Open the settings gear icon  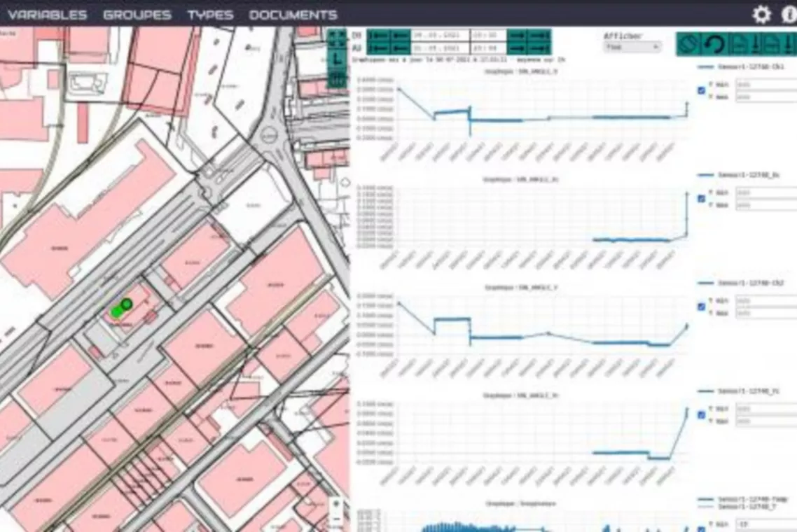tap(761, 15)
